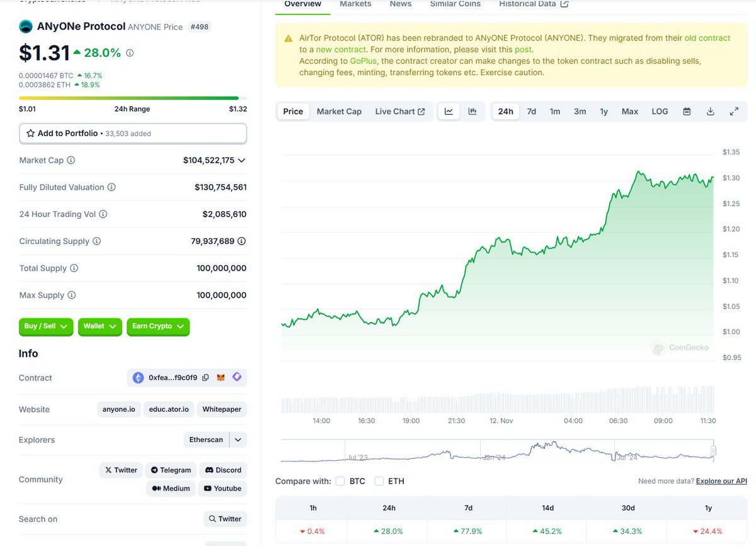Show Fully Diluted Valuation info icon
Screen dimensions: 756x546
[x=112, y=187]
